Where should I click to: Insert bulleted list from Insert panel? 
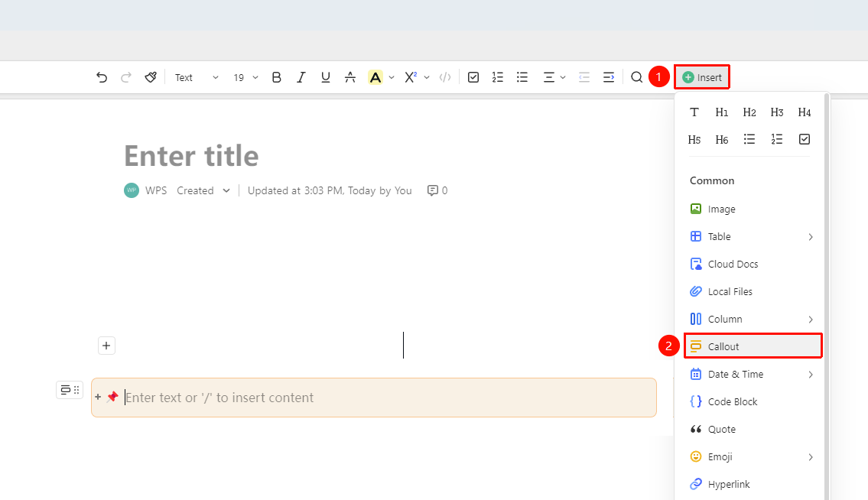(x=749, y=140)
